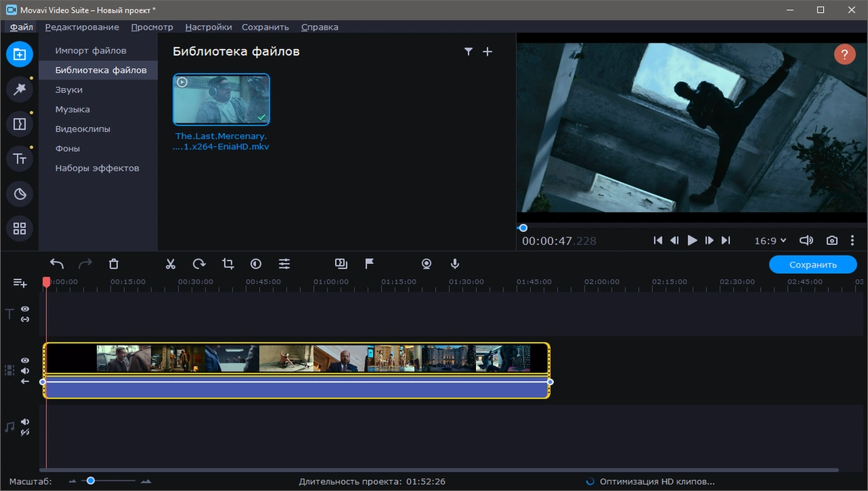Delete selected clip with trash icon
This screenshot has height=491, width=868.
coord(114,264)
